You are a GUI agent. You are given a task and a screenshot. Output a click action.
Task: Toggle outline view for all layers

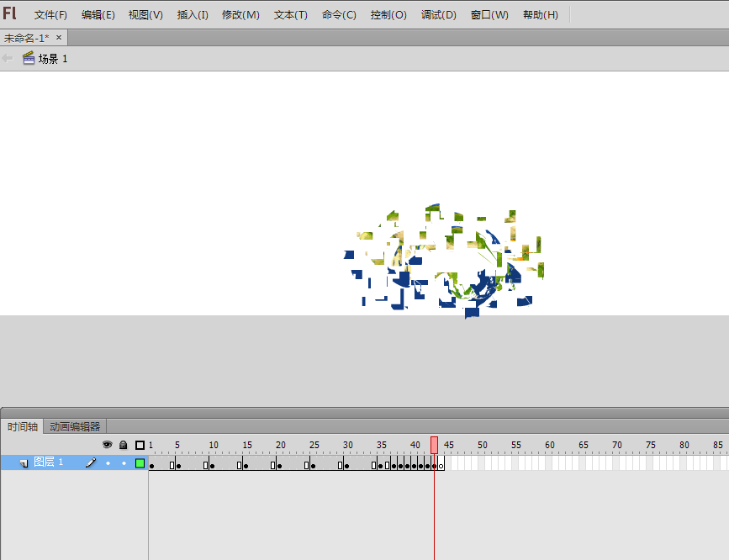tap(140, 445)
